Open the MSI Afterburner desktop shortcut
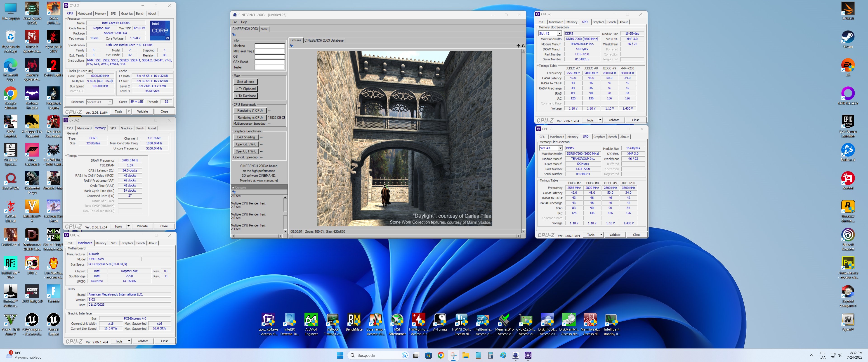The image size is (868, 362). click(x=397, y=324)
